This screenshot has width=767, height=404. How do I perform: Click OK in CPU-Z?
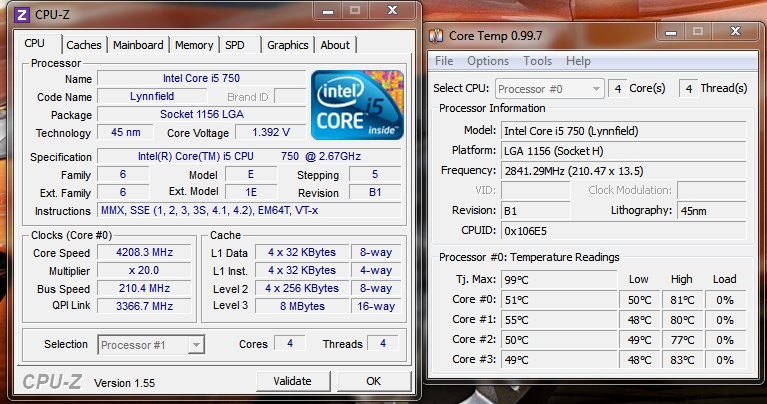[x=374, y=381]
